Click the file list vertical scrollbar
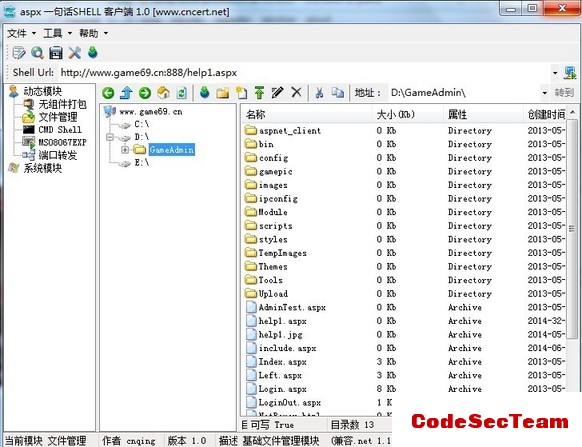 pyautogui.click(x=572, y=229)
